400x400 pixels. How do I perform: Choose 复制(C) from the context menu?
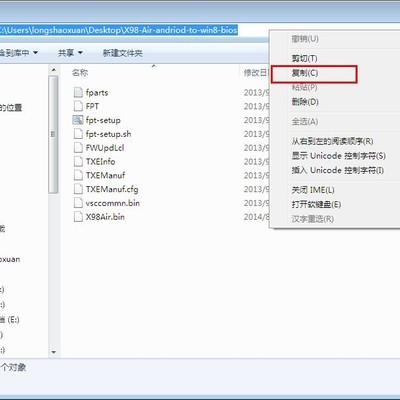305,73
